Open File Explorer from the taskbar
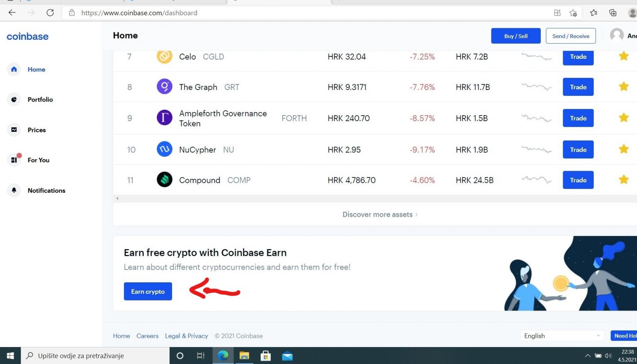Screen dimensions: 637x364 point(244,356)
